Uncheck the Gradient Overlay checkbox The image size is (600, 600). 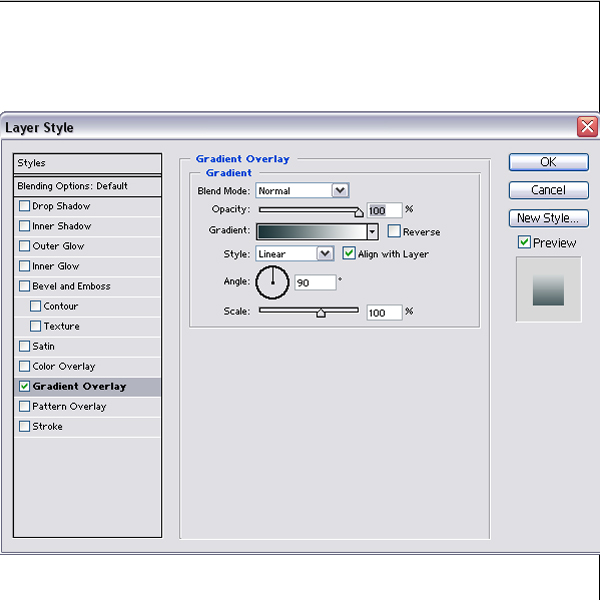coord(24,386)
